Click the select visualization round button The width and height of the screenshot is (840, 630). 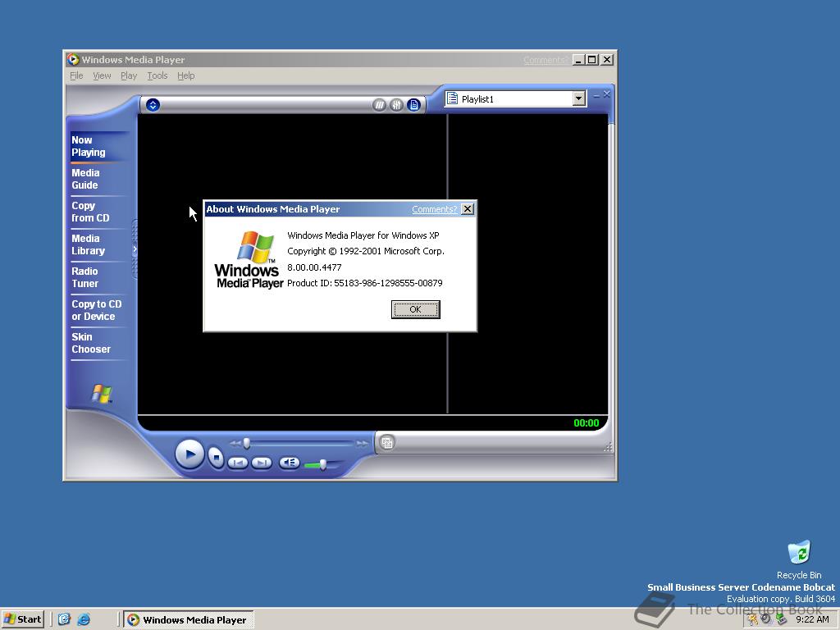click(153, 105)
